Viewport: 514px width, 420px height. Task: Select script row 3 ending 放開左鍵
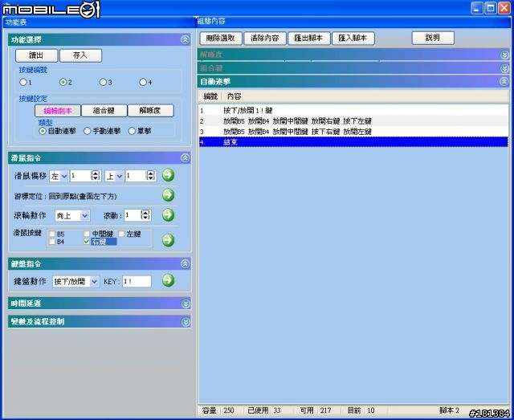(x=353, y=132)
